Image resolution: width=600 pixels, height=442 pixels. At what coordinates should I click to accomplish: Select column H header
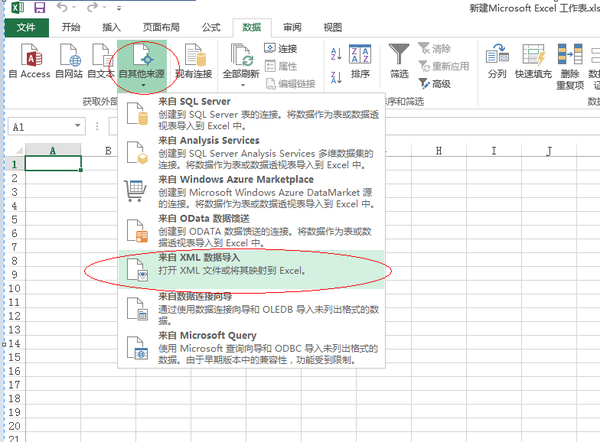[439, 150]
